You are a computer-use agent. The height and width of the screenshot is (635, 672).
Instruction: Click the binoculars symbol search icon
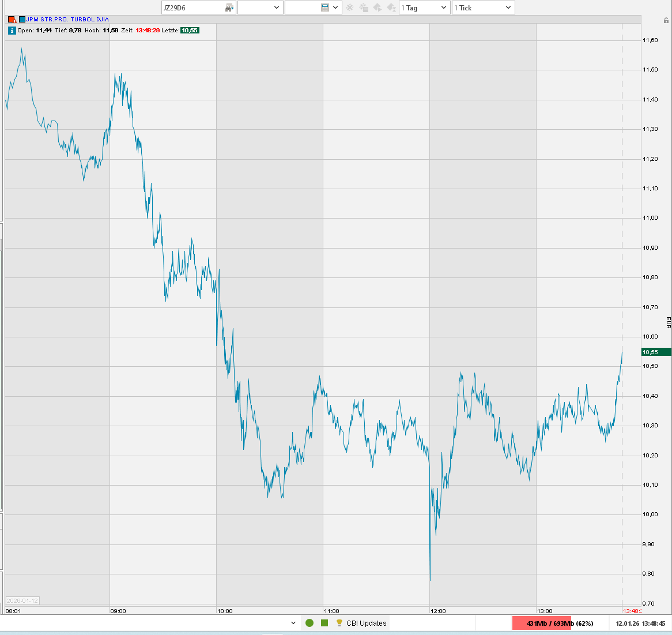pos(229,7)
